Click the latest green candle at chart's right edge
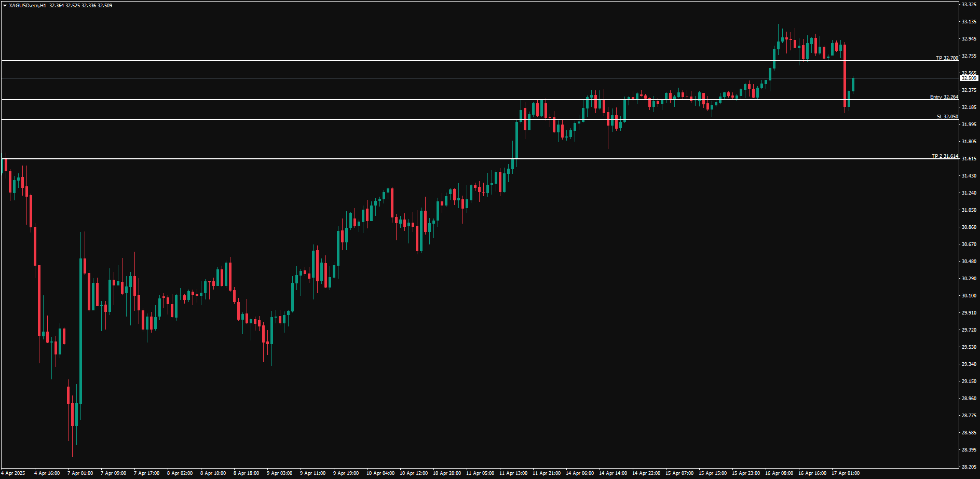980x479 pixels. point(853,85)
